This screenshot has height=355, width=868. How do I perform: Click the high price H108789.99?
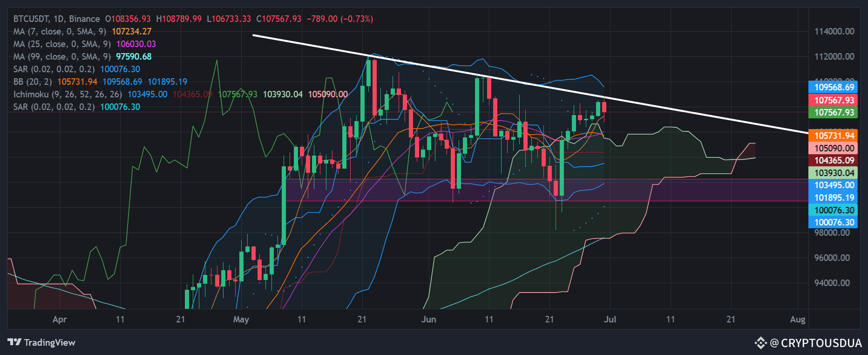click(179, 19)
